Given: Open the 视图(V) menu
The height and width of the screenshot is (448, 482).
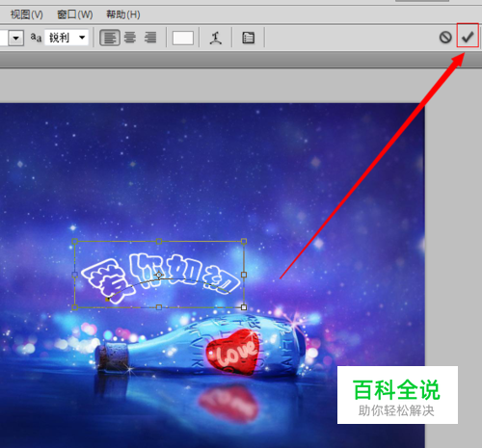Looking at the screenshot, I should click(x=26, y=14).
